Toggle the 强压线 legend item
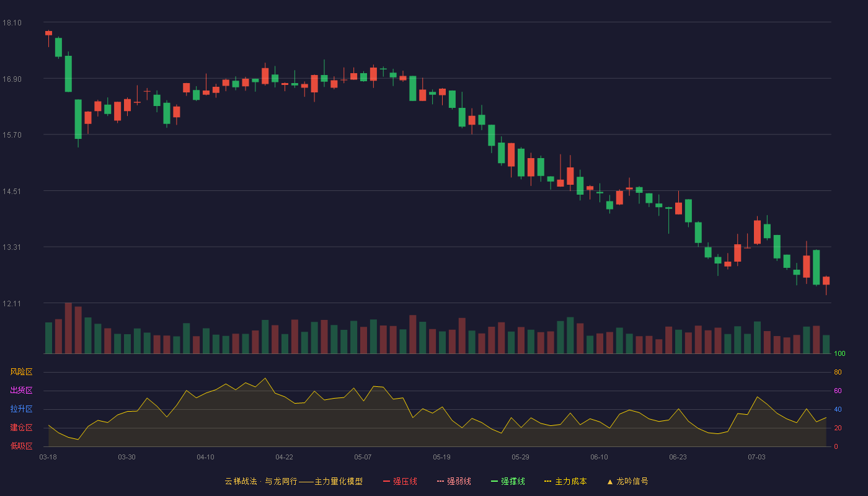Screen dimensions: 868x496 (x=400, y=481)
